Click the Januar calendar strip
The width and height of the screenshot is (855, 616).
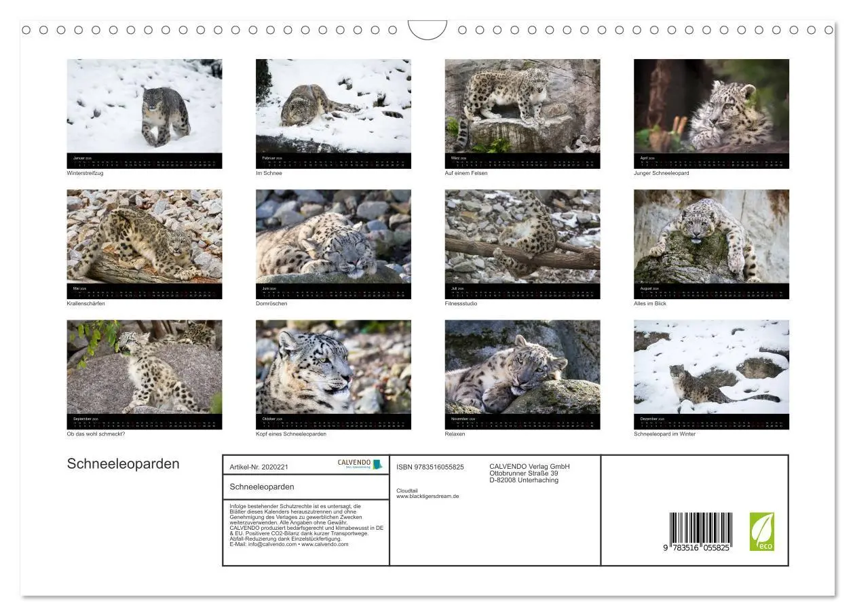145,161
